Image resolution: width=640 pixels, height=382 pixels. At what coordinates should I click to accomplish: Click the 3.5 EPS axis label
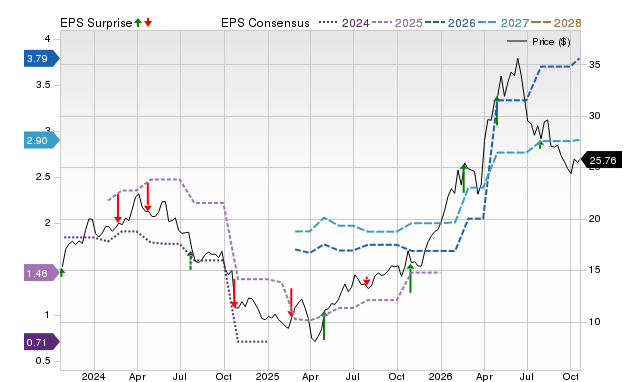click(43, 85)
